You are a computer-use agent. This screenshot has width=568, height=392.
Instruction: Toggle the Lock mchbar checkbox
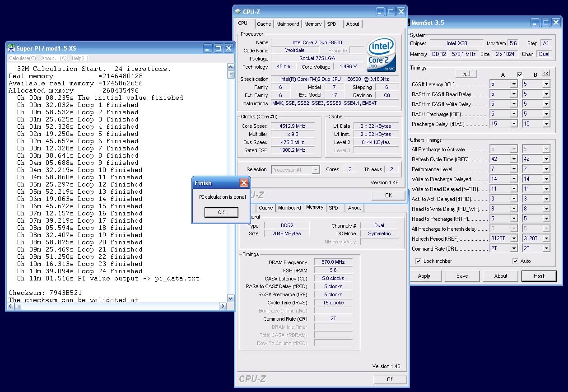click(x=418, y=261)
